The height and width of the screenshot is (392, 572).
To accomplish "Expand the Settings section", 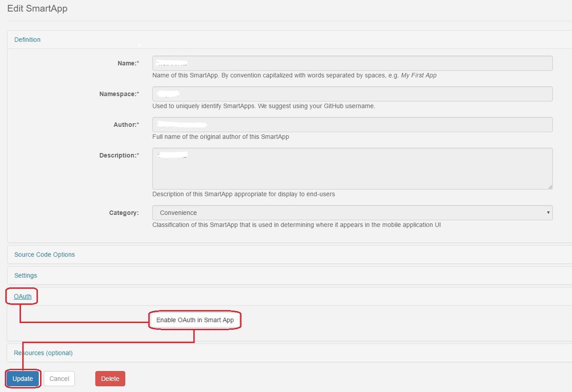I will point(25,275).
